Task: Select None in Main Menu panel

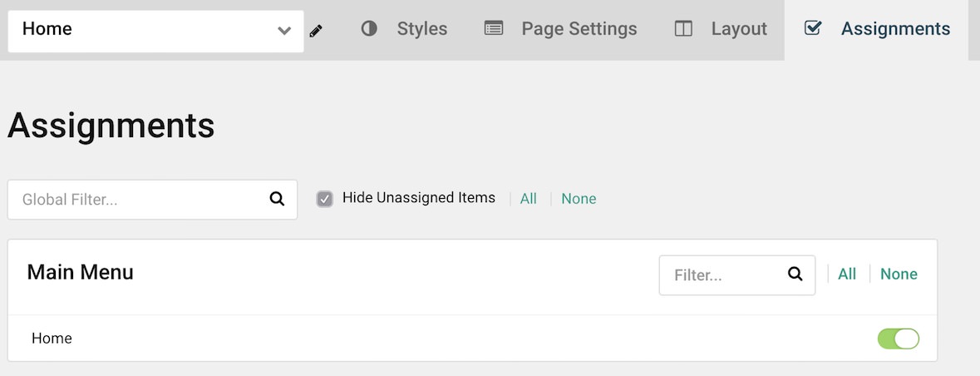Action: (x=899, y=274)
